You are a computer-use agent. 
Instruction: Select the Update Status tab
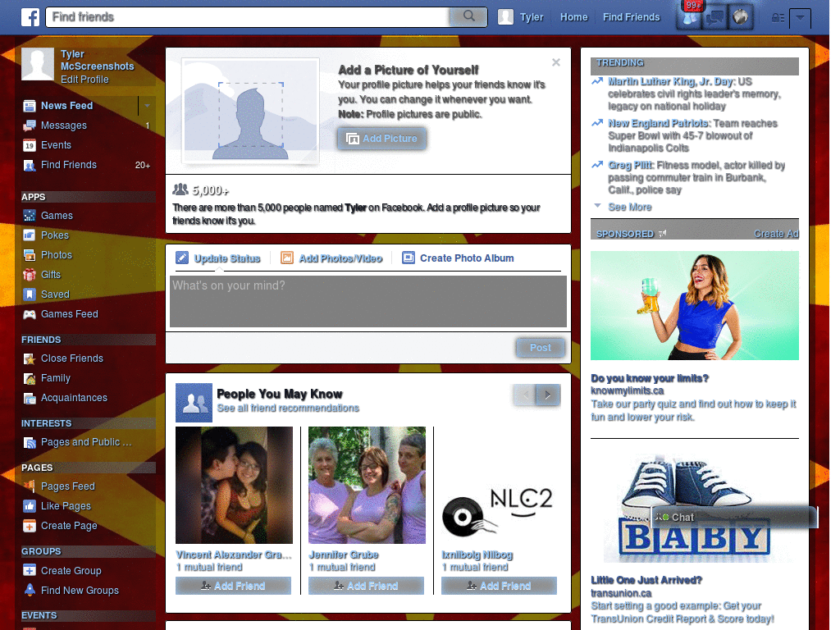[218, 258]
